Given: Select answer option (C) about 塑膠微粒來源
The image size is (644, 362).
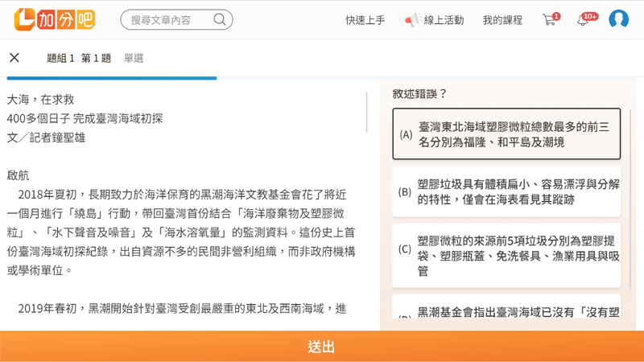Looking at the screenshot, I should 506,256.
